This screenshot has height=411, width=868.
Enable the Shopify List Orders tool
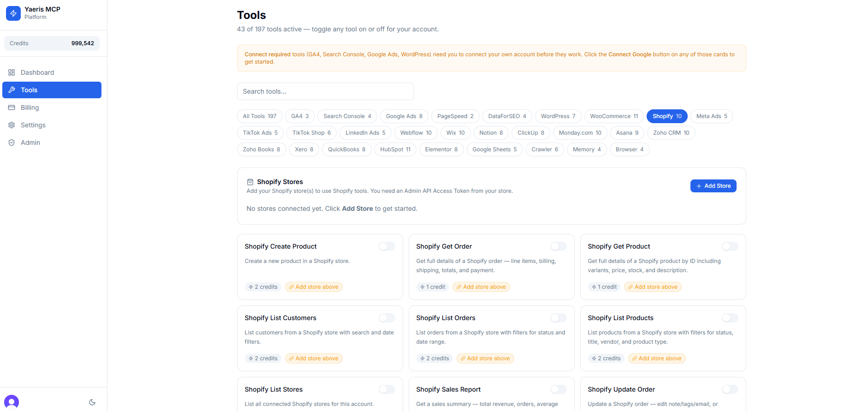click(x=559, y=318)
